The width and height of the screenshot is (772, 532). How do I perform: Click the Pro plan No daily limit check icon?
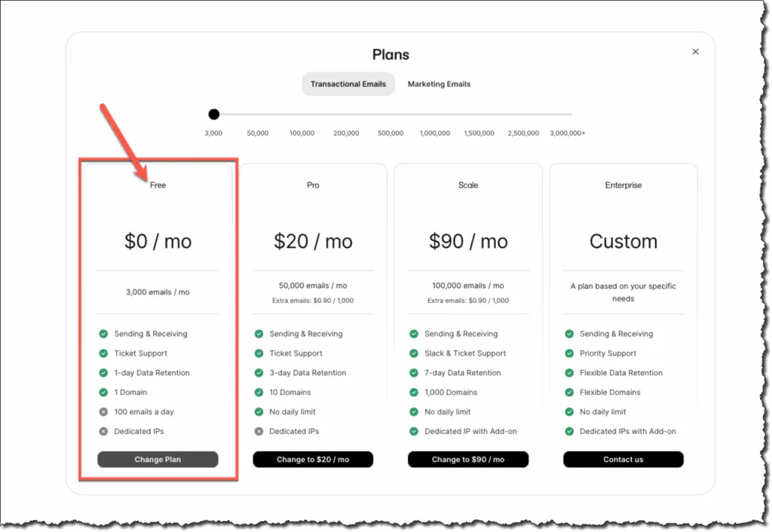(259, 412)
